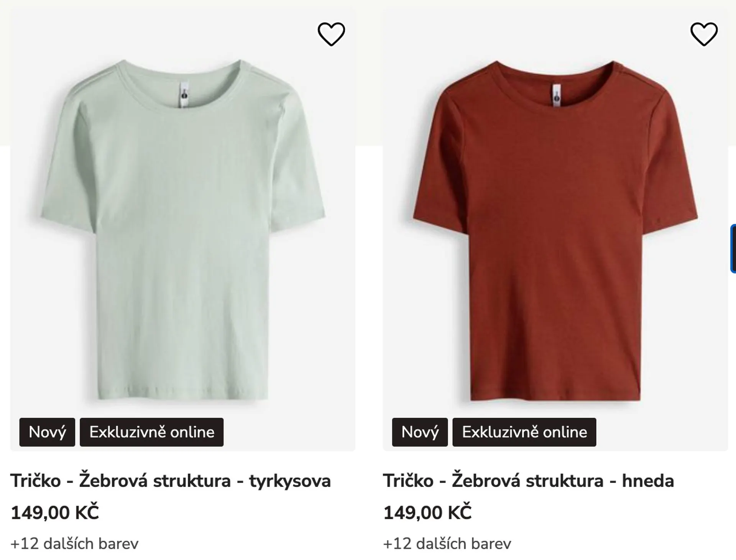Click the word tyrkysova in the product title
Viewport: 736px width, 560px height.
(x=290, y=481)
